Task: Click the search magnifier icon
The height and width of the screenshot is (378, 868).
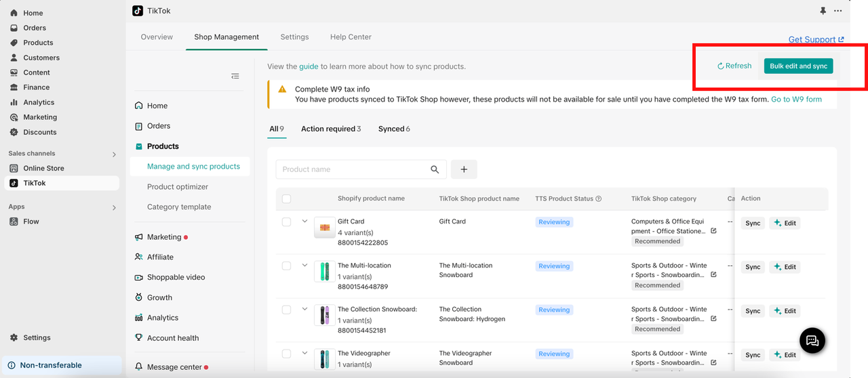Action: [x=435, y=169]
